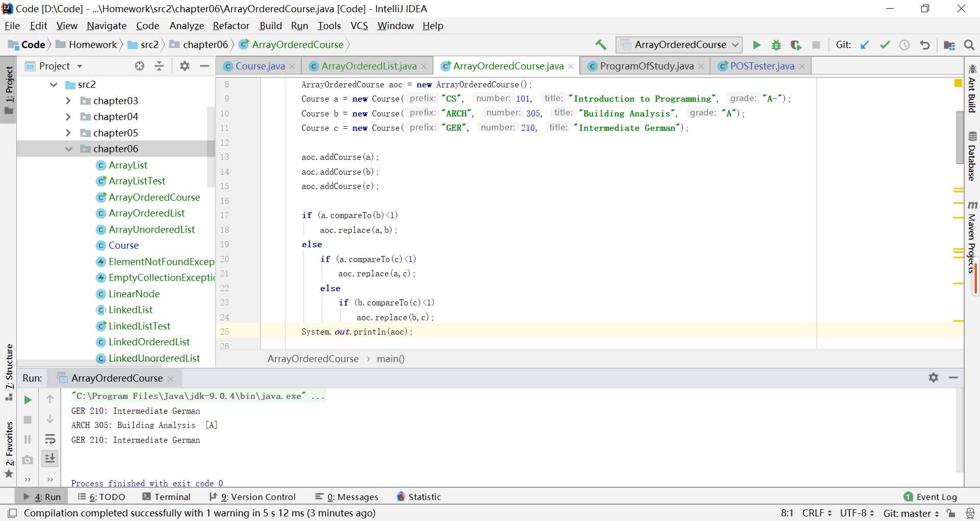Click the inspection warning indicator yellow square

click(958, 83)
